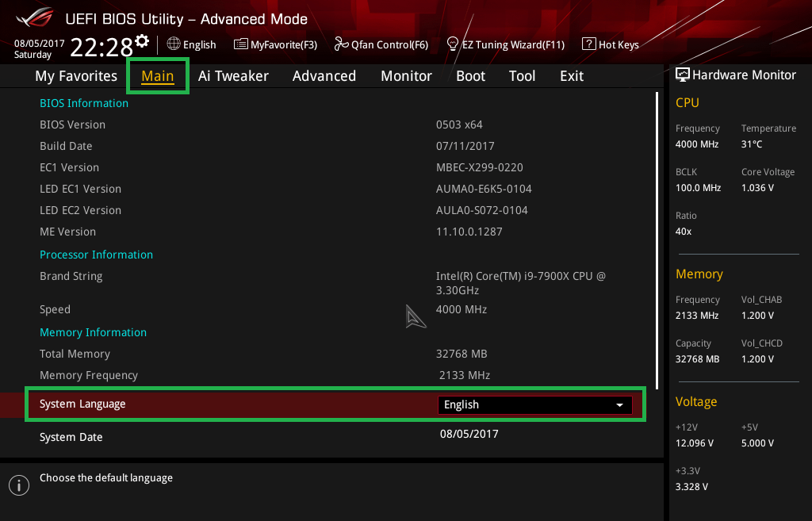Click the Qfan Control fan icon
812x521 pixels.
(341, 44)
